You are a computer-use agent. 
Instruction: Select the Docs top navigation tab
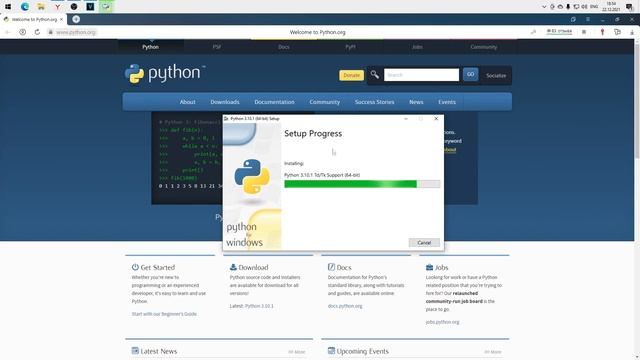pos(284,47)
